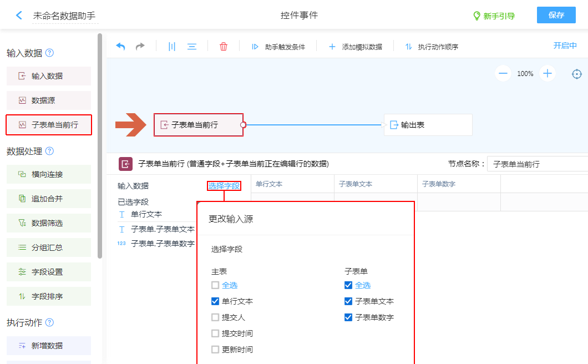
Task: Open 执行动作顺序 option
Action: coord(432,47)
